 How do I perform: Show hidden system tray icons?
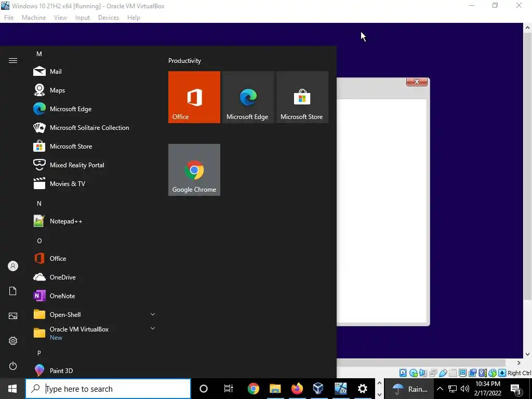click(440, 389)
